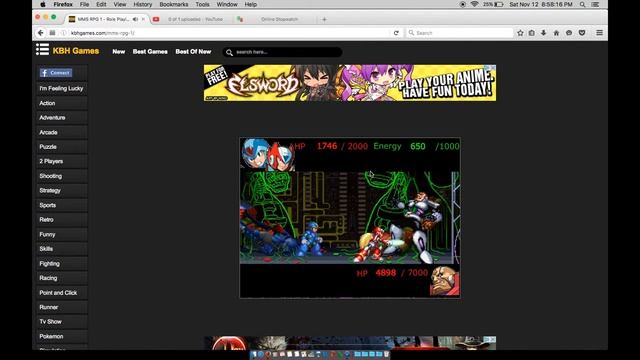This screenshot has width=640, height=360.
Task: Choose the Sports category
Action: 62,205
